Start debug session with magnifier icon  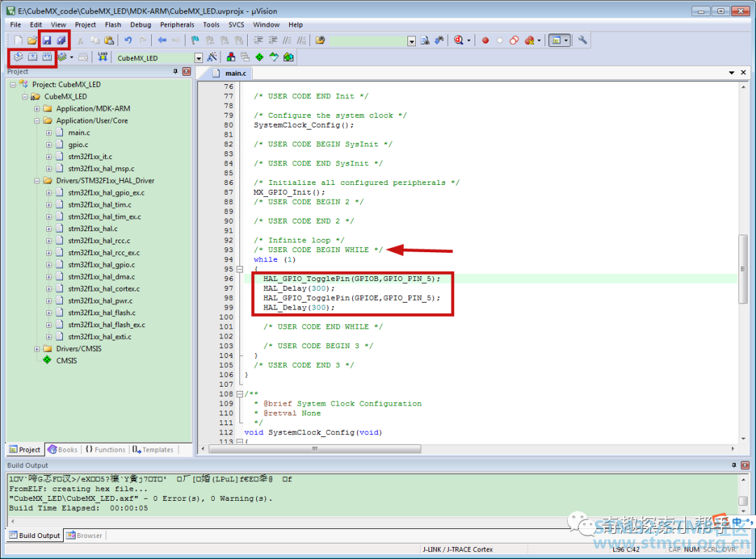pos(458,41)
